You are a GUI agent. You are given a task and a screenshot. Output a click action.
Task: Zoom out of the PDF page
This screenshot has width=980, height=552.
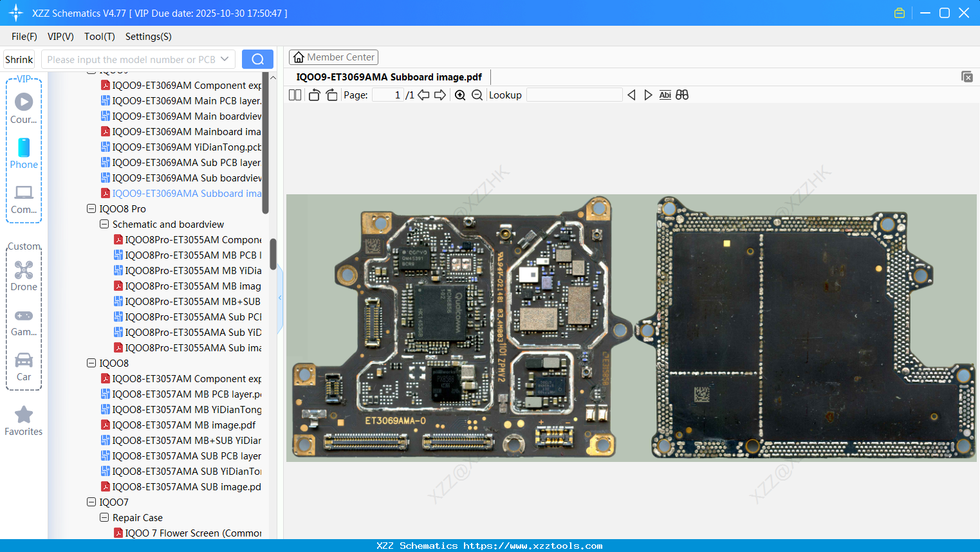477,95
